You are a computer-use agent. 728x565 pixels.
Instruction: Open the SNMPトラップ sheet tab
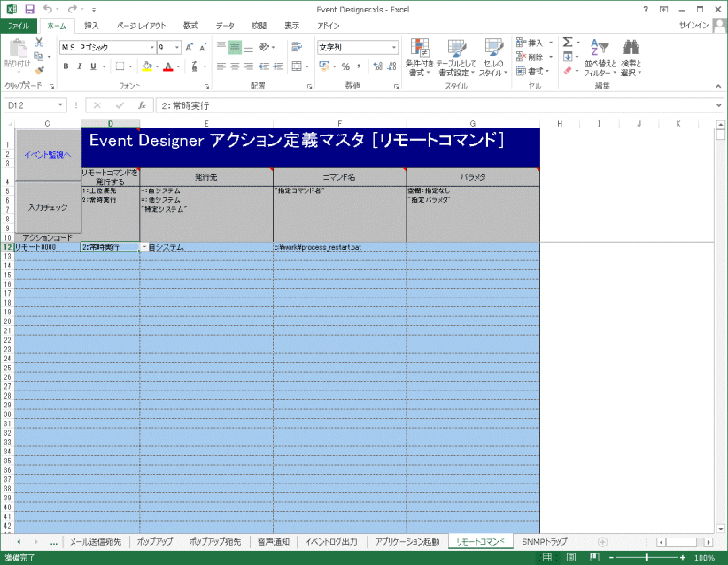click(x=545, y=542)
